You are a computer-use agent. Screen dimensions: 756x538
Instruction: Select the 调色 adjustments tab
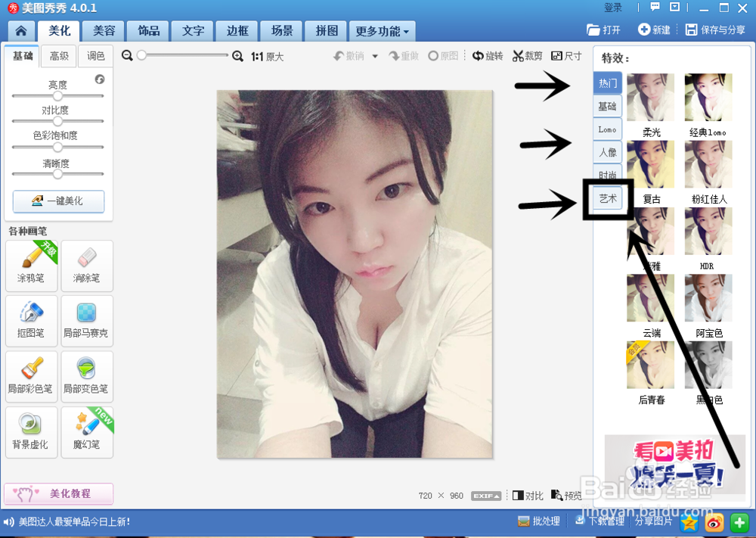pyautogui.click(x=95, y=57)
